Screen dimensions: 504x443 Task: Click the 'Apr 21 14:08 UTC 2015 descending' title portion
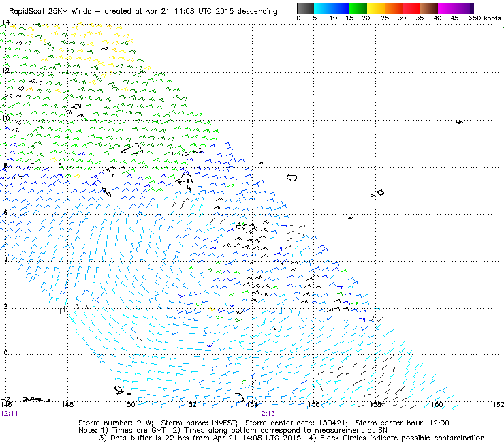point(211,12)
